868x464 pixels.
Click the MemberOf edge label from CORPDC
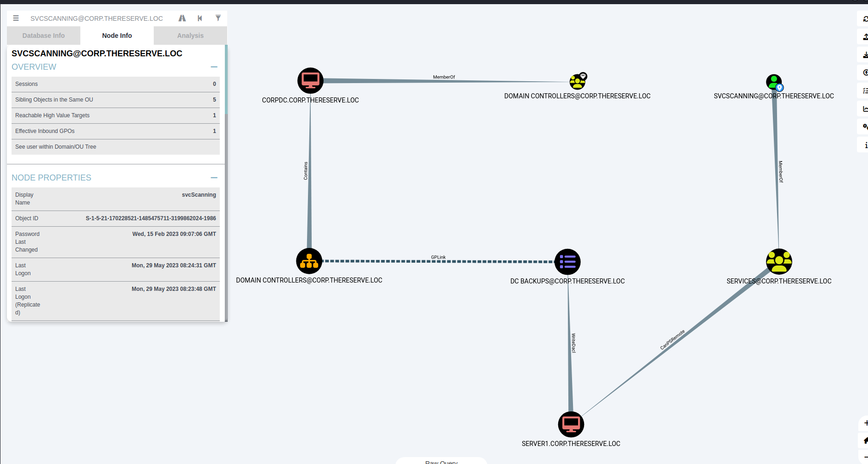coord(444,77)
